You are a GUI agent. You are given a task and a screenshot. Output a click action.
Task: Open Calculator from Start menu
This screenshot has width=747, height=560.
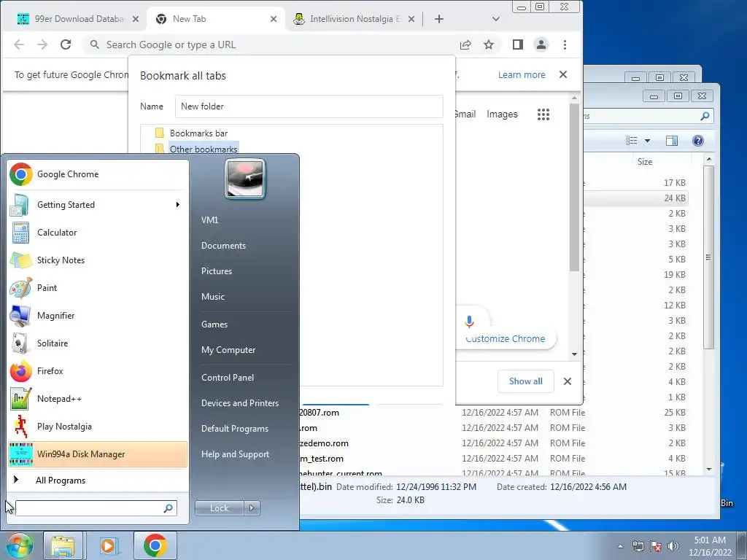[98, 233]
